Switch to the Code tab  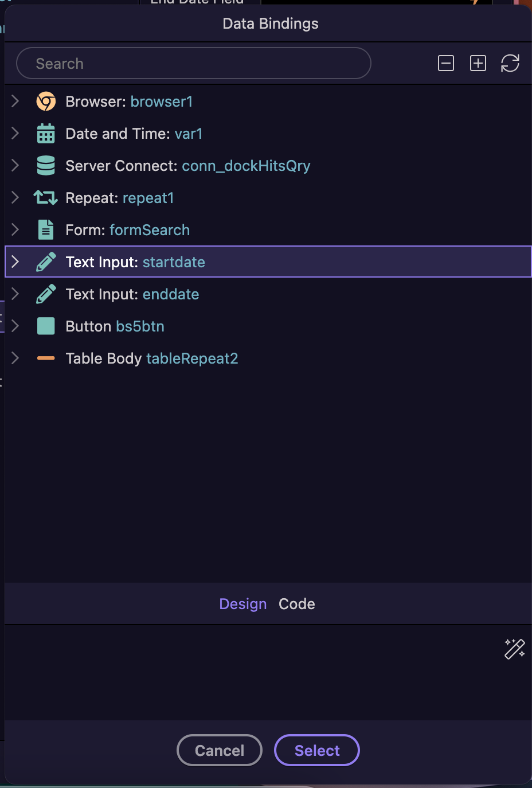click(x=297, y=604)
